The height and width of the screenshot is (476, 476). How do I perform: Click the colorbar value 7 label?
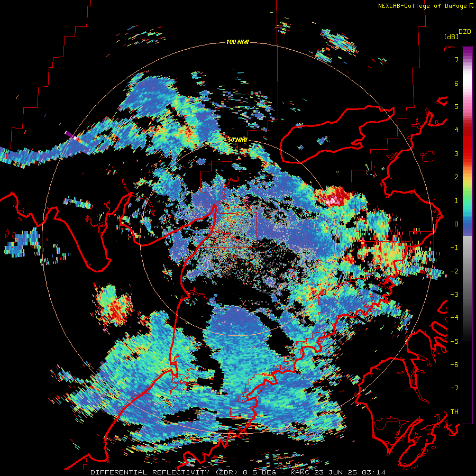456,59
